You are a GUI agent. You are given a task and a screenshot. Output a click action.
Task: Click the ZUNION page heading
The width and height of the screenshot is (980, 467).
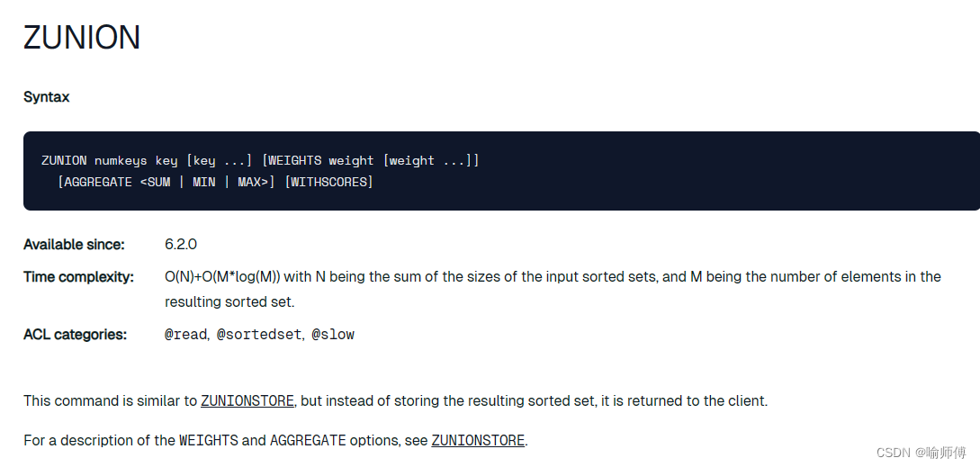(82, 38)
